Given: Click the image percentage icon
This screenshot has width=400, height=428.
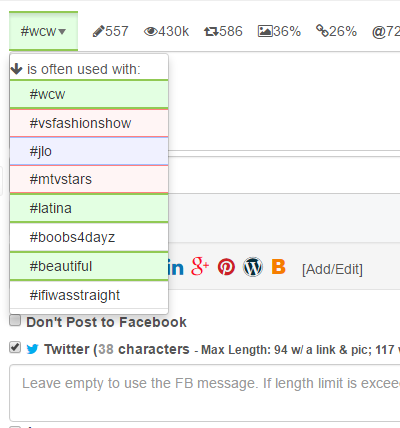Looking at the screenshot, I should (265, 31).
